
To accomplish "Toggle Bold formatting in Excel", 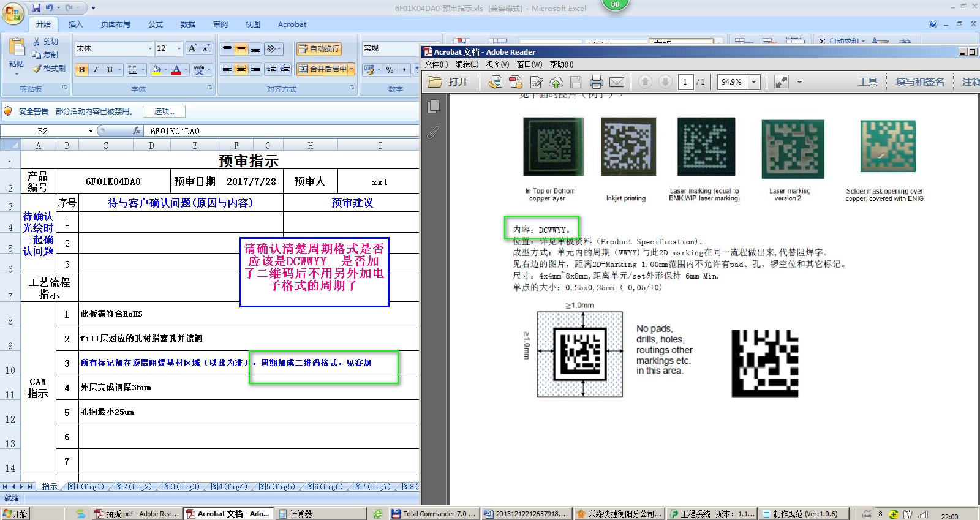I will tap(81, 70).
